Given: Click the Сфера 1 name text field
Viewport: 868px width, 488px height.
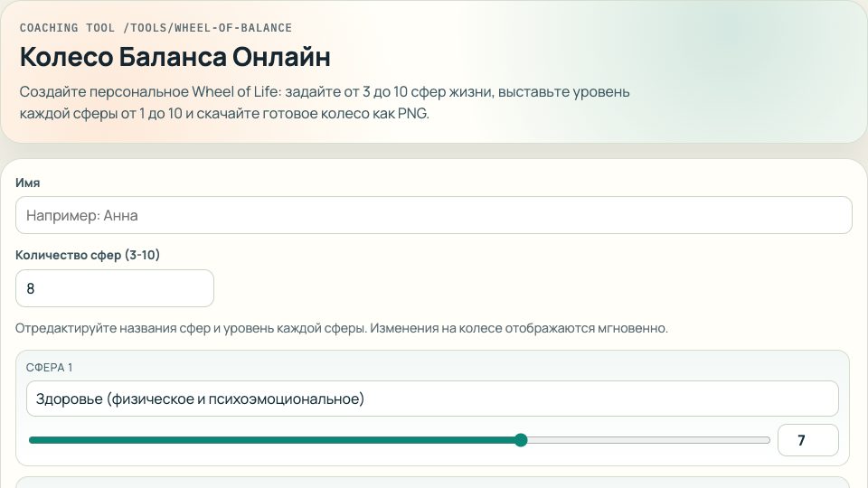Looking at the screenshot, I should pyautogui.click(x=432, y=399).
